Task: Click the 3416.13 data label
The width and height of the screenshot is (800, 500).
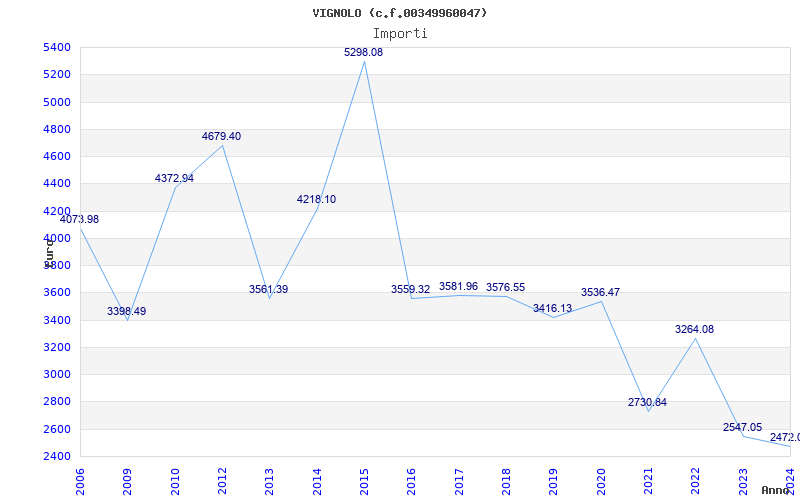Action: [553, 308]
